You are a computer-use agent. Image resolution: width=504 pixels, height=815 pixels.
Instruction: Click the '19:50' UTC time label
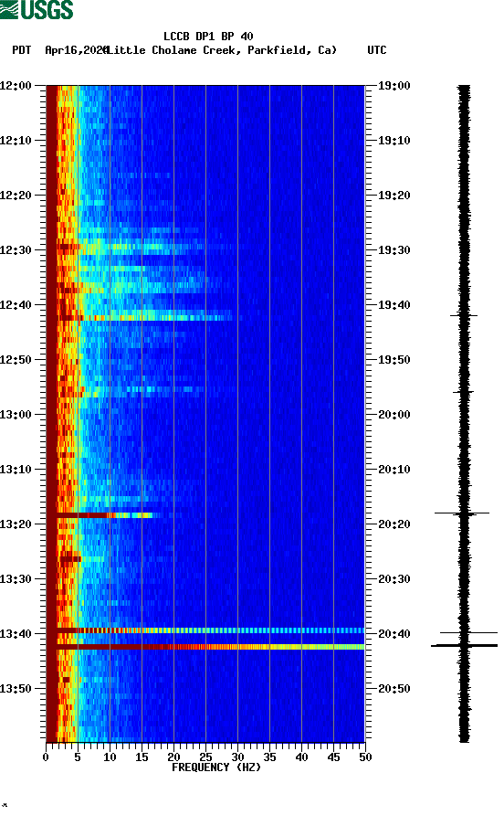[394, 360]
